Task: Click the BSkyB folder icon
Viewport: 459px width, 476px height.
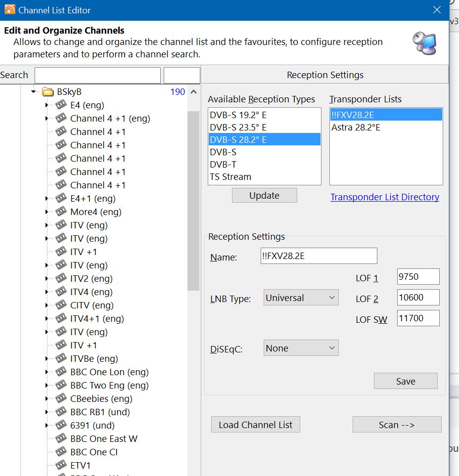Action: click(47, 92)
